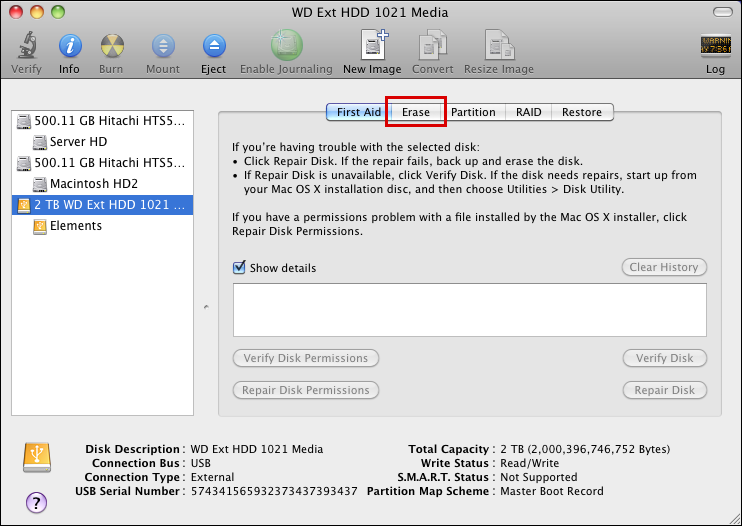Click the drive icon beside Macintosh HD2
Image resolution: width=742 pixels, height=526 pixels.
pos(40,184)
